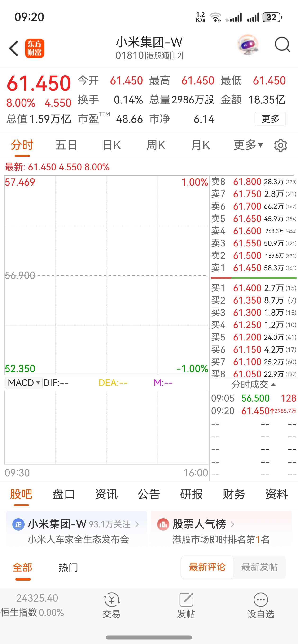Open the 资讯 tab
The image size is (298, 644).
tap(106, 494)
